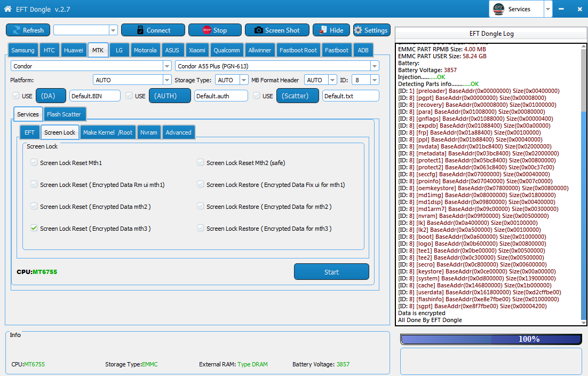Viewport: 588px width, 376px height.
Task: Select the MTK tab
Action: (98, 50)
